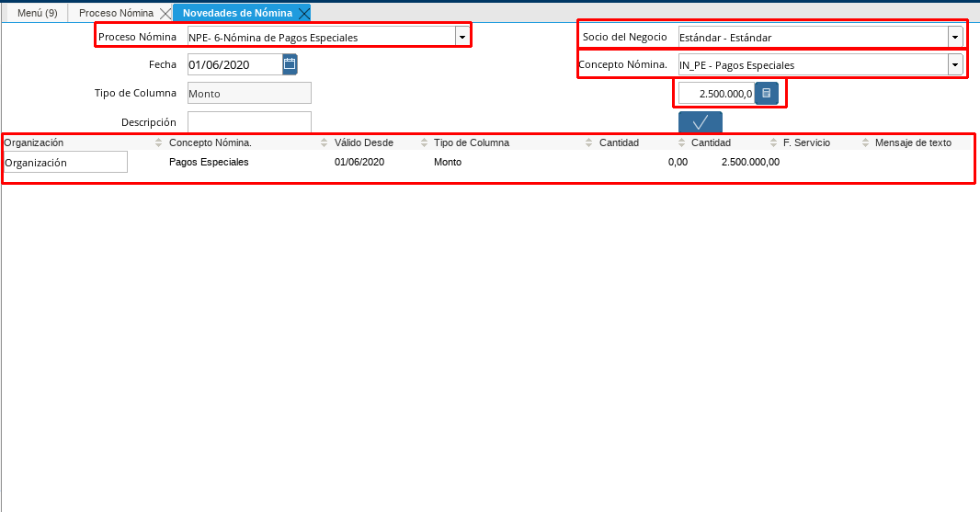980x512 pixels.
Task: Sort by Tipo de Columna column arrows
Action: tap(588, 142)
